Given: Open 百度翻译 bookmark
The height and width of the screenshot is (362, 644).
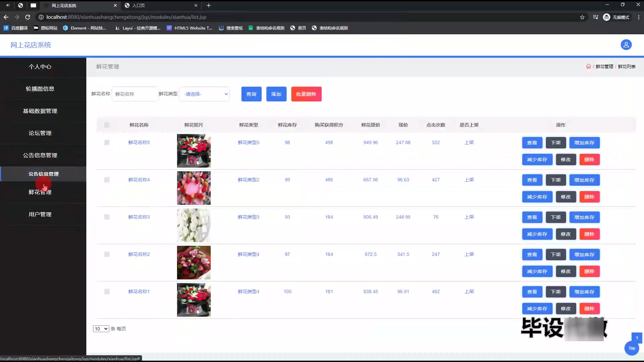Looking at the screenshot, I should [x=16, y=28].
